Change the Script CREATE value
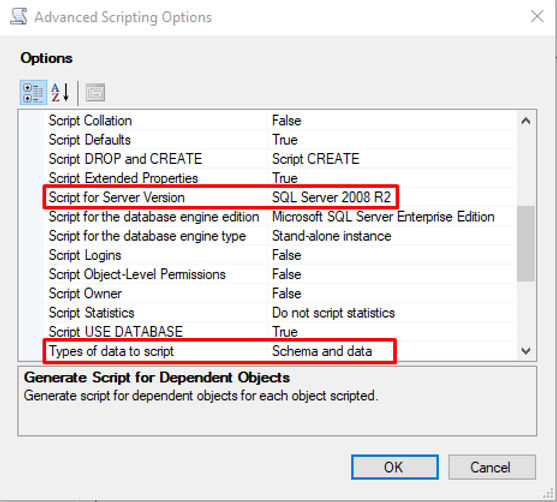Image resolution: width=557 pixels, height=502 pixels. (392, 159)
